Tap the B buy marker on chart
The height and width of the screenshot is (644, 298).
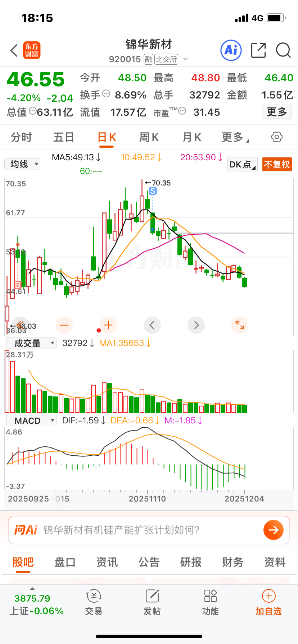(x=18, y=285)
